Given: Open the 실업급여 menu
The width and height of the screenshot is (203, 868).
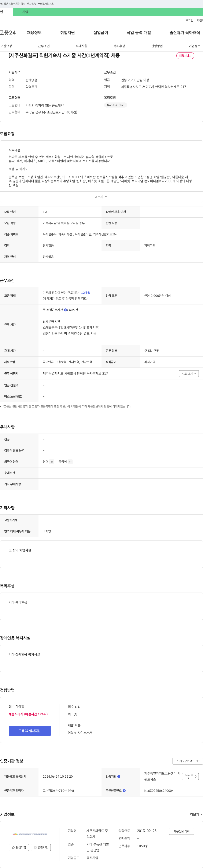Looking at the screenshot, I should tap(101, 33).
